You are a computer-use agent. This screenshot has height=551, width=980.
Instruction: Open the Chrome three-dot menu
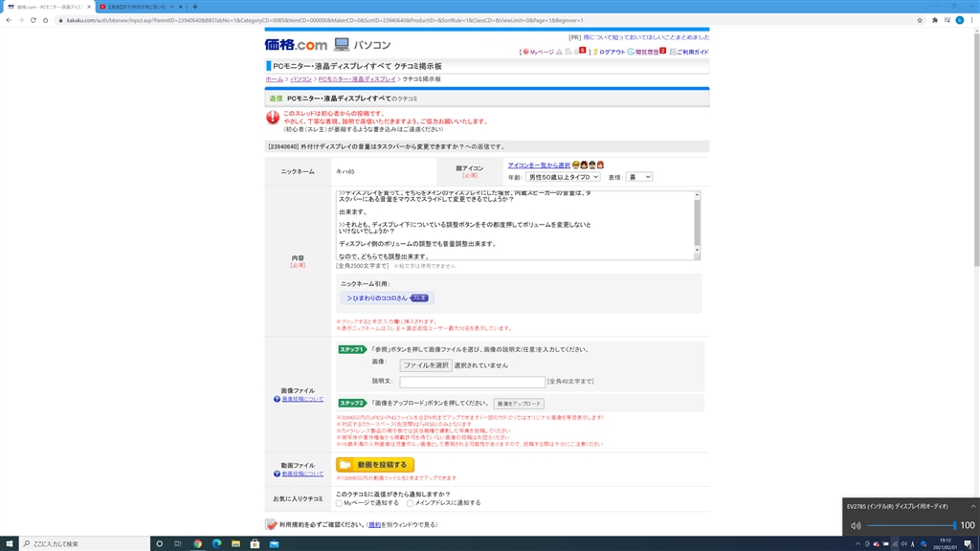pyautogui.click(x=972, y=20)
